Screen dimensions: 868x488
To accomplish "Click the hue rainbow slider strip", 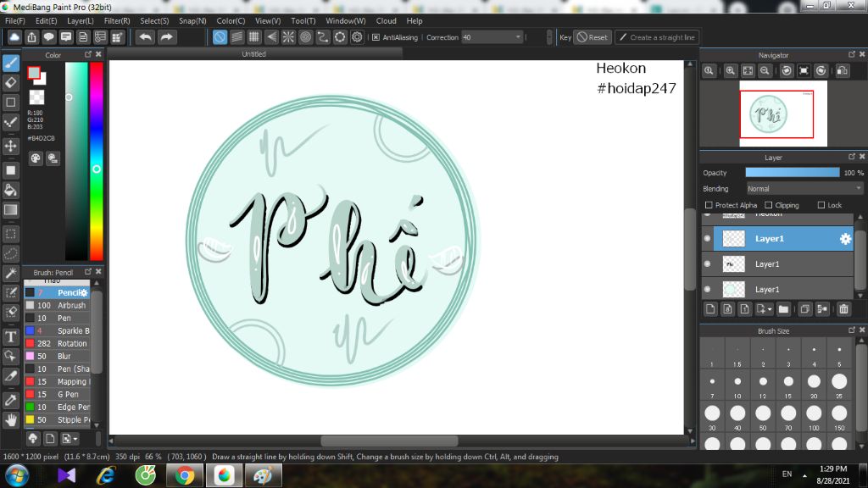I will (97, 161).
